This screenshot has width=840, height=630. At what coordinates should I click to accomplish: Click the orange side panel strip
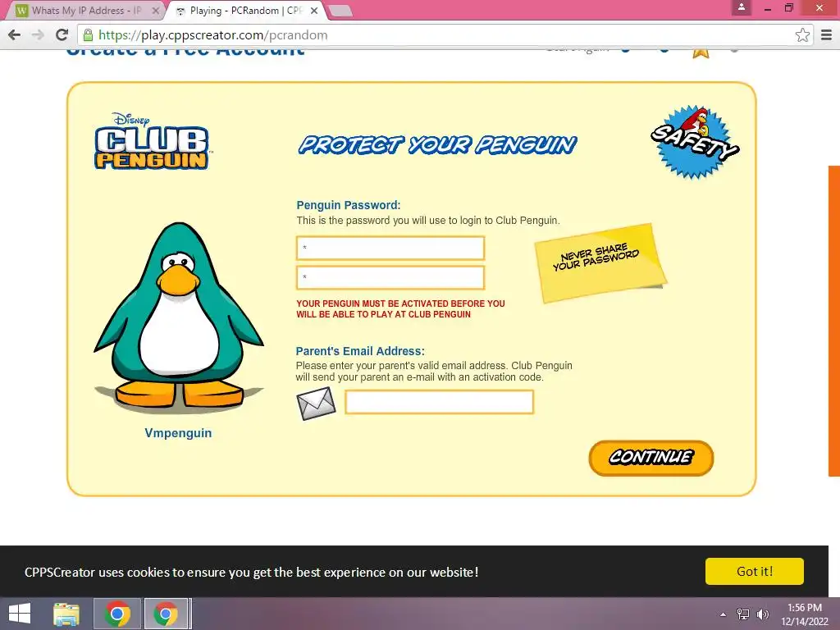coord(834,321)
